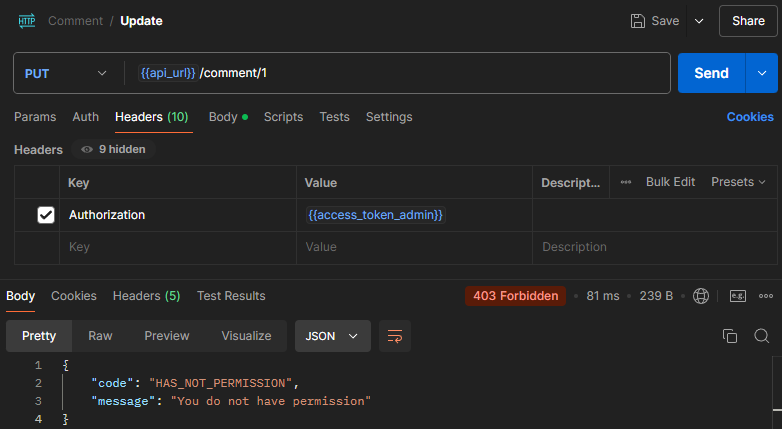Screen dimensions: 782x429
Task: Open the Test Results tab
Action: click(x=231, y=296)
